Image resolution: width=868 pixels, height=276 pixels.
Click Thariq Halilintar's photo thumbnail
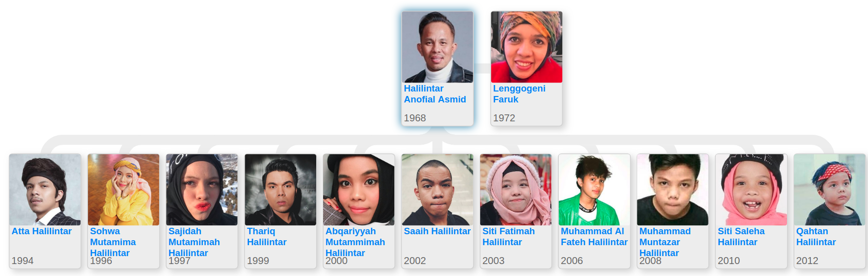tap(280, 189)
